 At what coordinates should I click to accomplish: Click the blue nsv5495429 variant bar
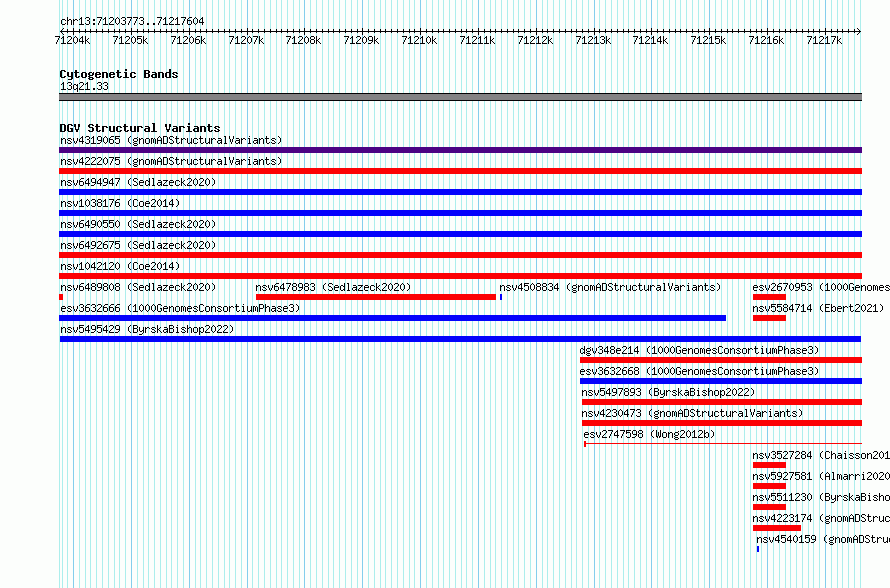[460, 339]
